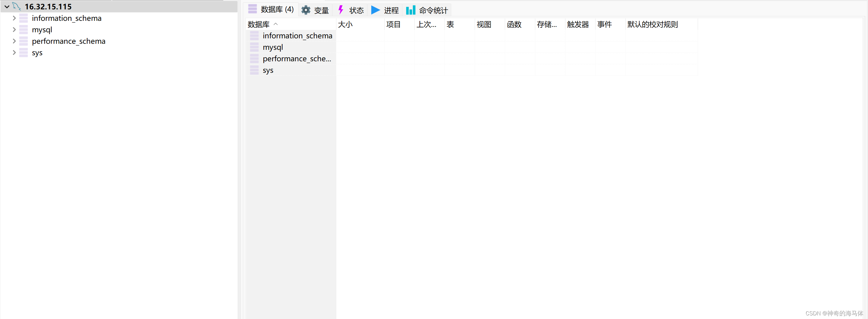Switch to the 命令统计 tab
This screenshot has width=868, height=319.
coord(427,10)
